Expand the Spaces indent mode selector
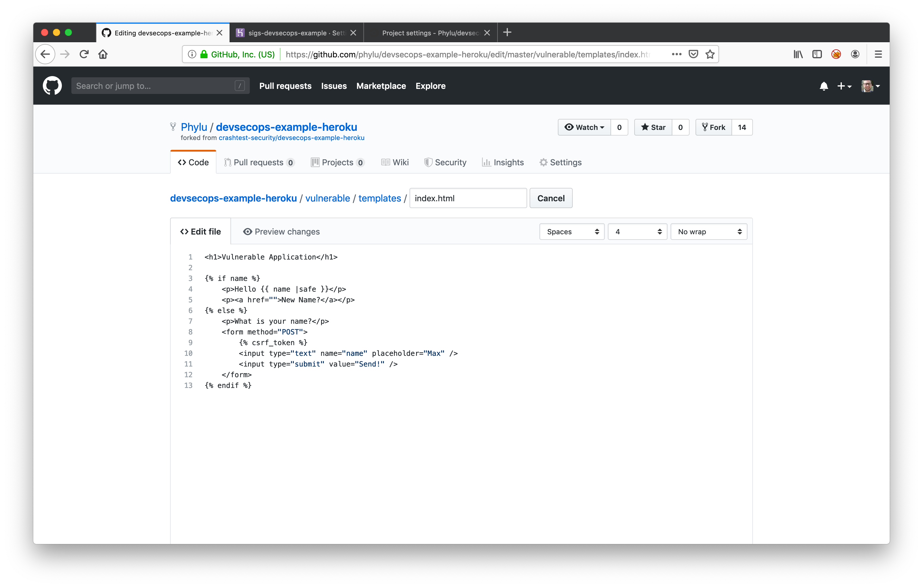This screenshot has width=923, height=588. pos(572,232)
